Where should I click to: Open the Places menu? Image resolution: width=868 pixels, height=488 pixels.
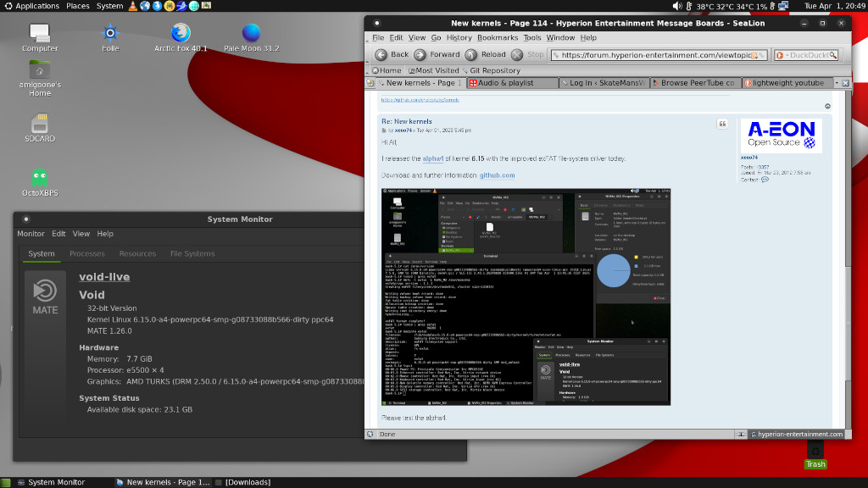77,6
